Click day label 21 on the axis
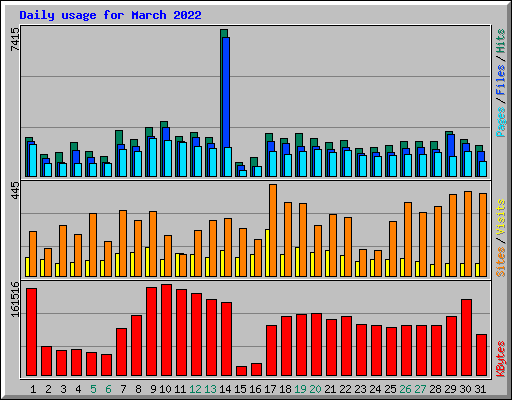Screen dimensions: 512x400 pos(330,389)
